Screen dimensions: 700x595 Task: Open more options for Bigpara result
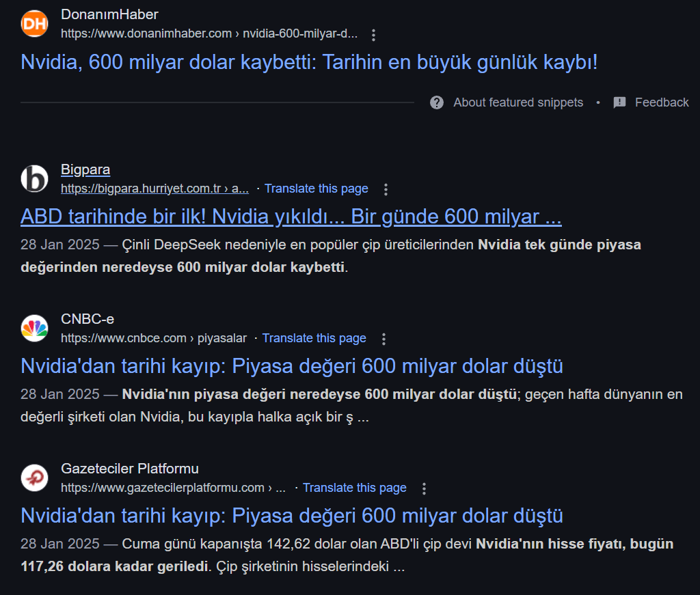[386, 189]
